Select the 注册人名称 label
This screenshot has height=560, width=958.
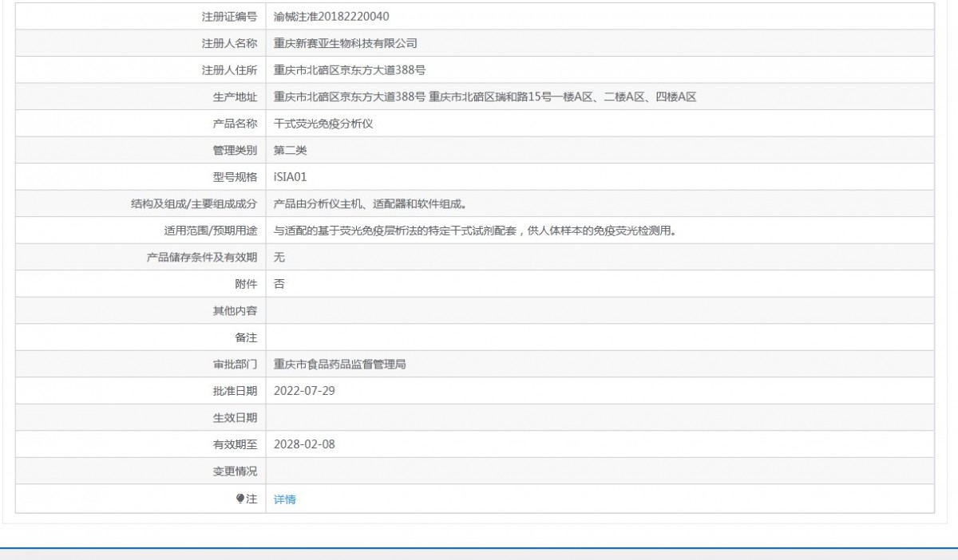click(x=229, y=43)
